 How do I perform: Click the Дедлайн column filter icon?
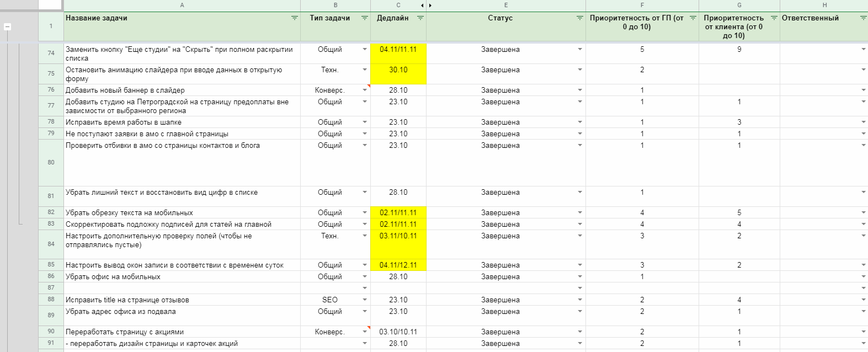point(420,18)
